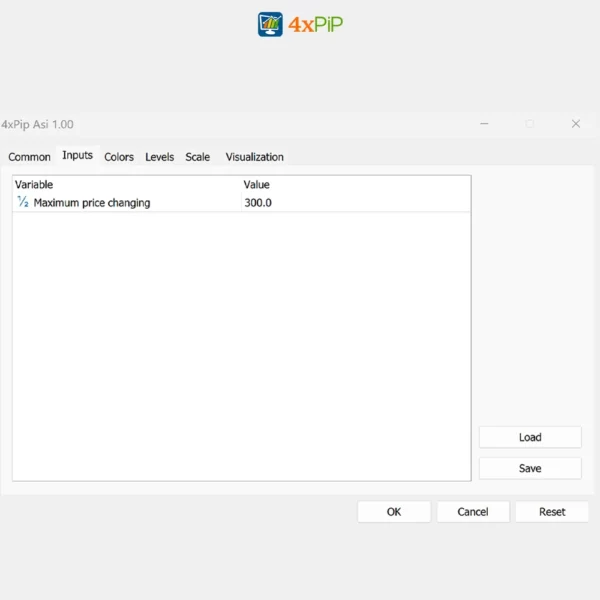Click the maximize button in title bar
Image resolution: width=600 pixels, height=600 pixels.
(x=530, y=124)
